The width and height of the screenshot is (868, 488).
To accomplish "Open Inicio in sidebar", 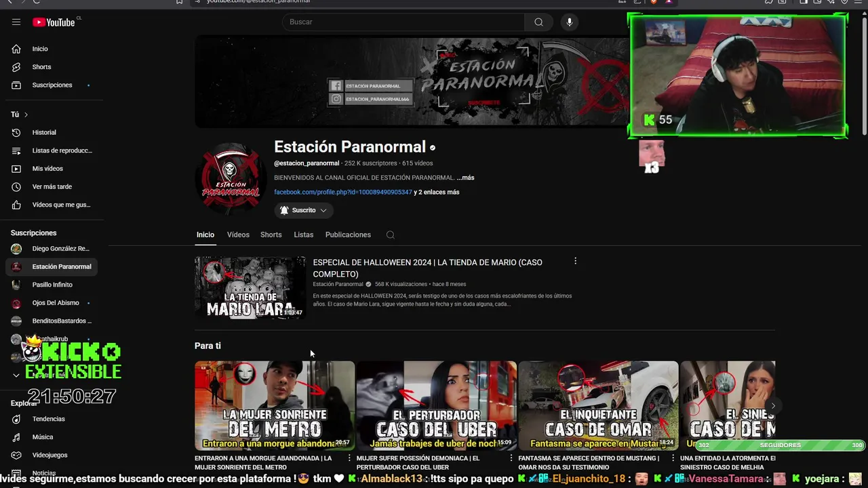I will [52, 49].
